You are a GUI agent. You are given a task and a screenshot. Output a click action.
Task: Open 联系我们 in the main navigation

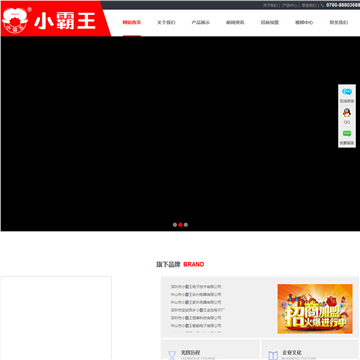click(339, 23)
